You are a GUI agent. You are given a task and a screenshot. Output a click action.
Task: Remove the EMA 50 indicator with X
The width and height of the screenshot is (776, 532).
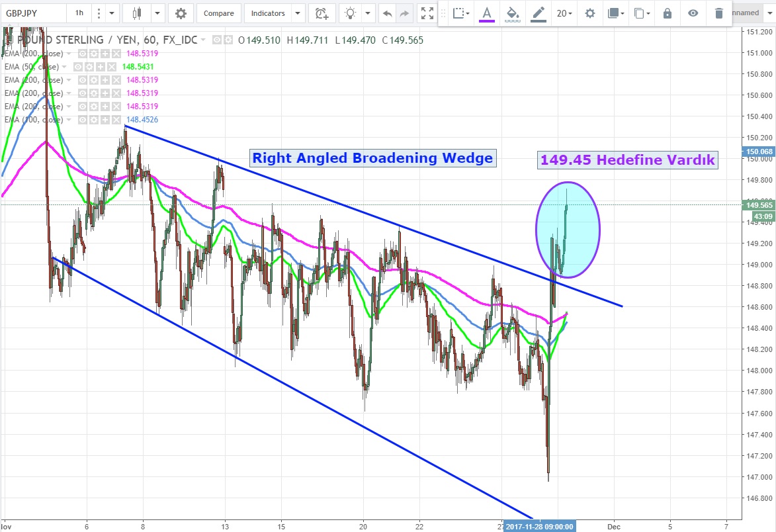[x=112, y=67]
